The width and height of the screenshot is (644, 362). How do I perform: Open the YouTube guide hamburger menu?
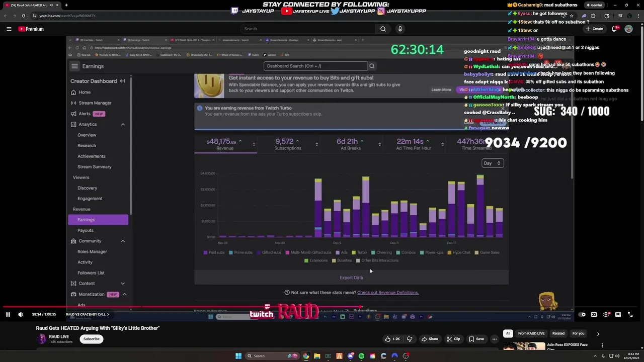click(9, 29)
